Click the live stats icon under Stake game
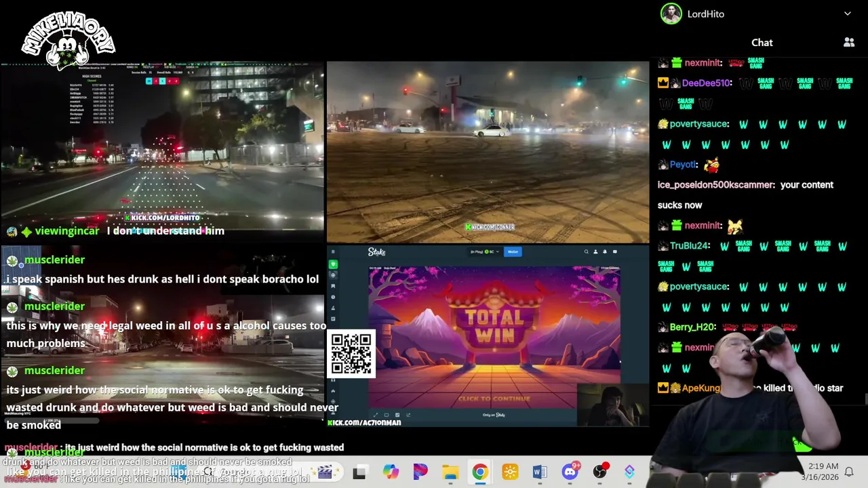Viewport: 868px width, 488px height. [397, 415]
